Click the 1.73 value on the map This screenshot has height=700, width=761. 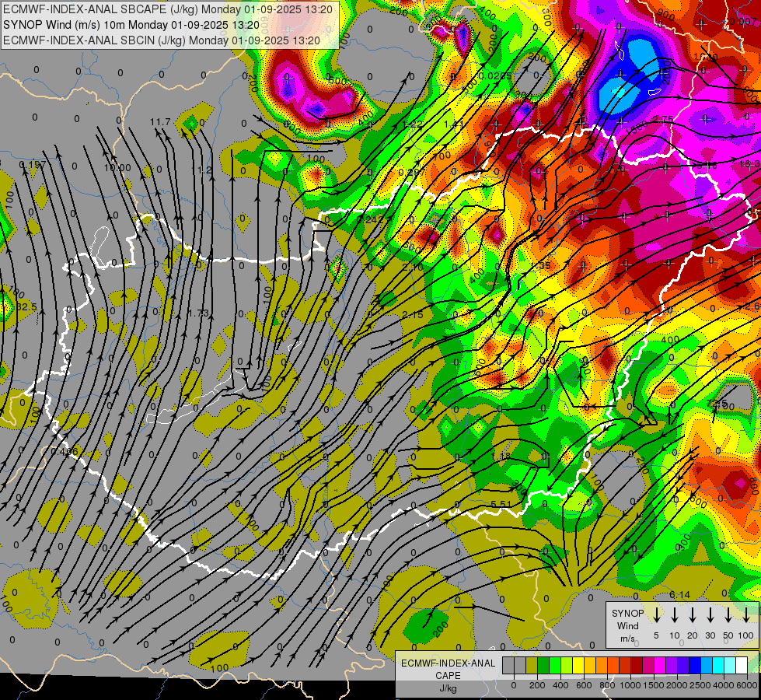click(198, 313)
